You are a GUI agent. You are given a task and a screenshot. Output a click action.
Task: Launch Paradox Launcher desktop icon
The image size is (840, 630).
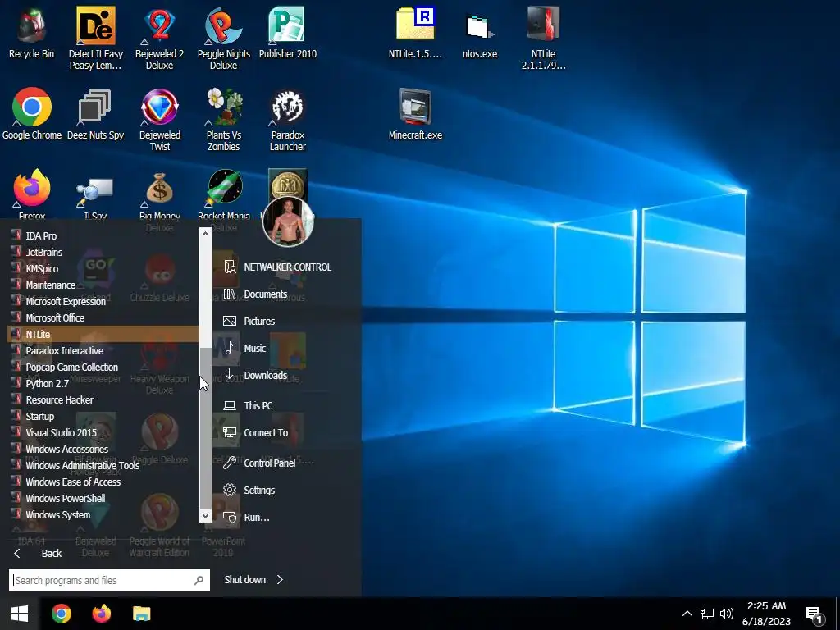tap(288, 119)
